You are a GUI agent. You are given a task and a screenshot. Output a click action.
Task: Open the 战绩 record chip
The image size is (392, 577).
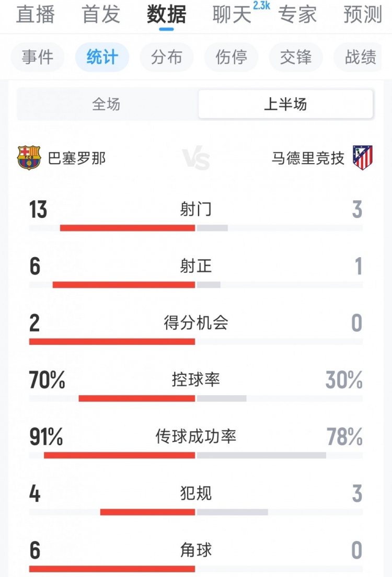pos(360,57)
